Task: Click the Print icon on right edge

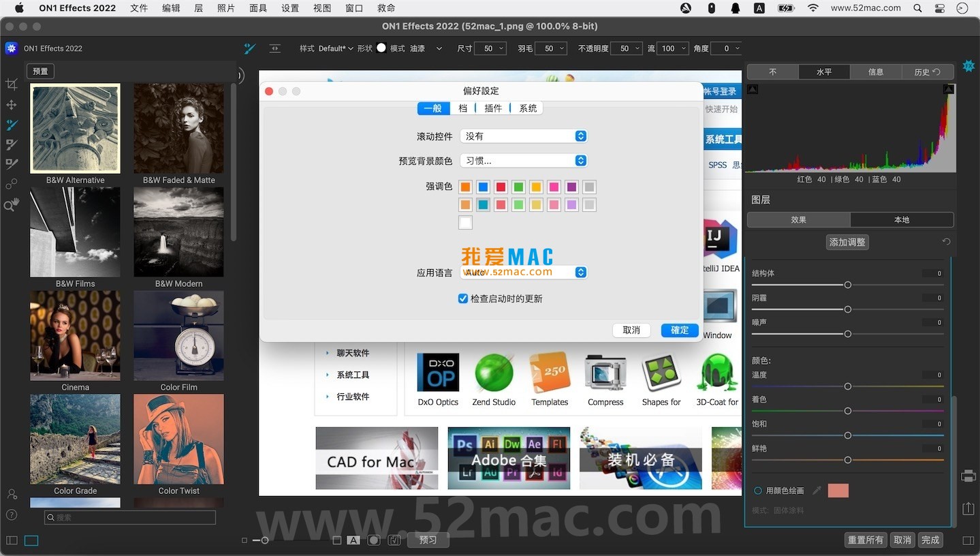Action: [x=968, y=476]
